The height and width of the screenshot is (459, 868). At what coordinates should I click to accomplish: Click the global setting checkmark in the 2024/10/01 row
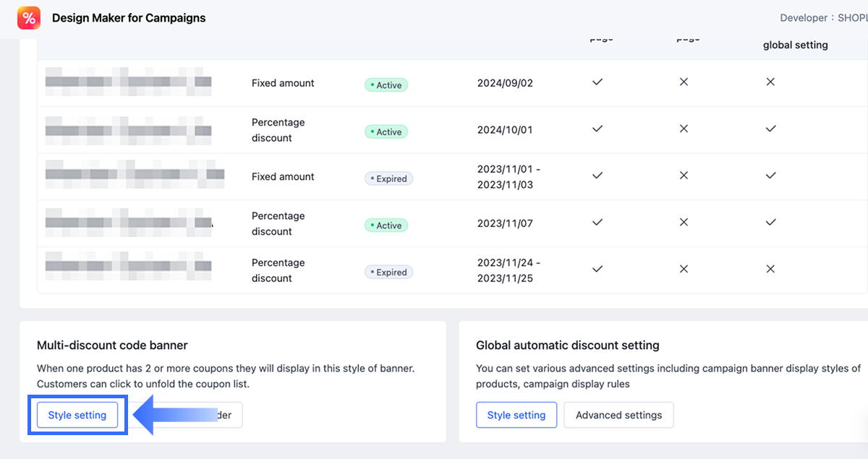coord(770,129)
